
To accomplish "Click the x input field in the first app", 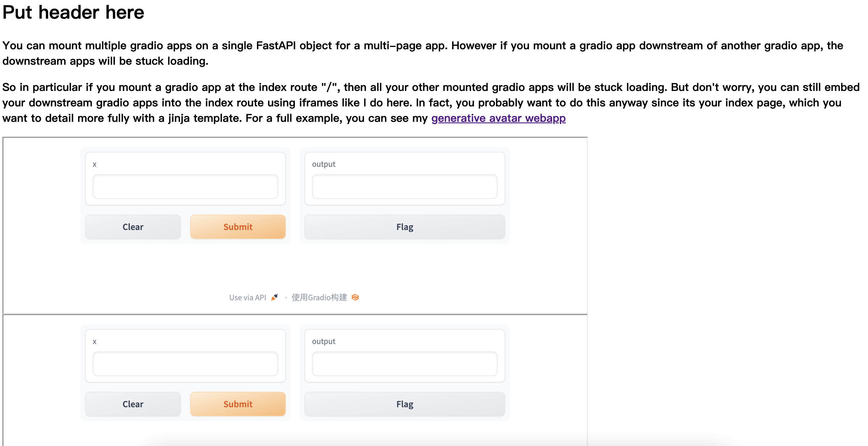I will pyautogui.click(x=185, y=186).
